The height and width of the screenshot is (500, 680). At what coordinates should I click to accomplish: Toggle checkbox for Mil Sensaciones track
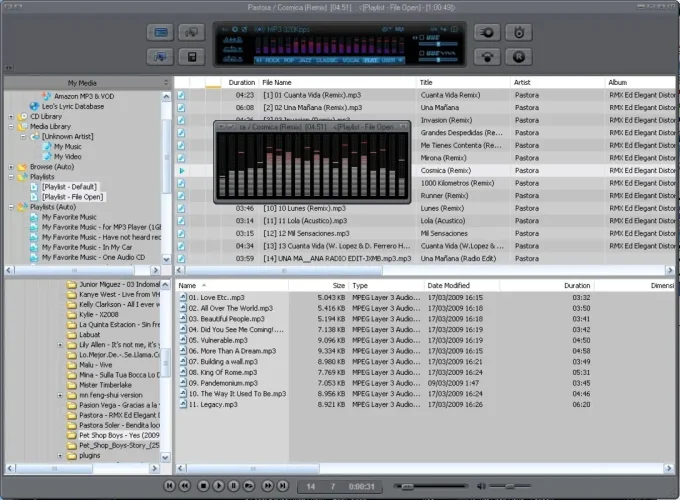[181, 233]
